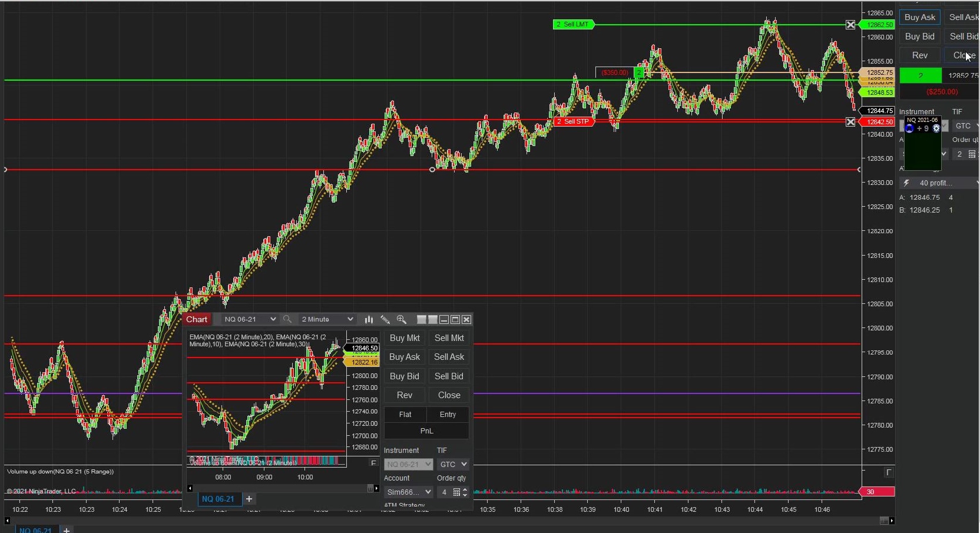Image resolution: width=980 pixels, height=533 pixels.
Task: Click the F fixed-scale marker on small chart
Action: coord(373,463)
